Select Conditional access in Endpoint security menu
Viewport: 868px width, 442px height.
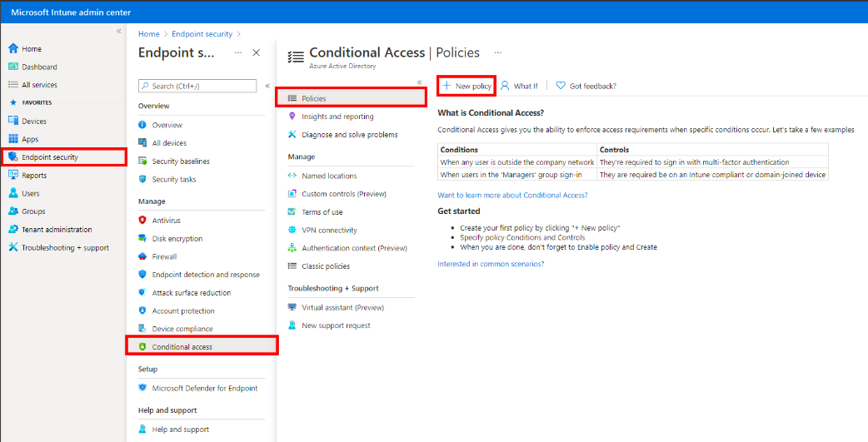pyautogui.click(x=202, y=347)
